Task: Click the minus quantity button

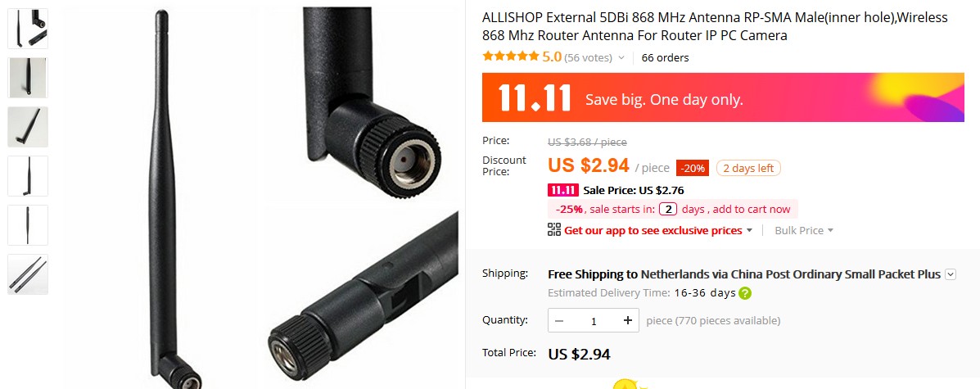Action: point(559,320)
